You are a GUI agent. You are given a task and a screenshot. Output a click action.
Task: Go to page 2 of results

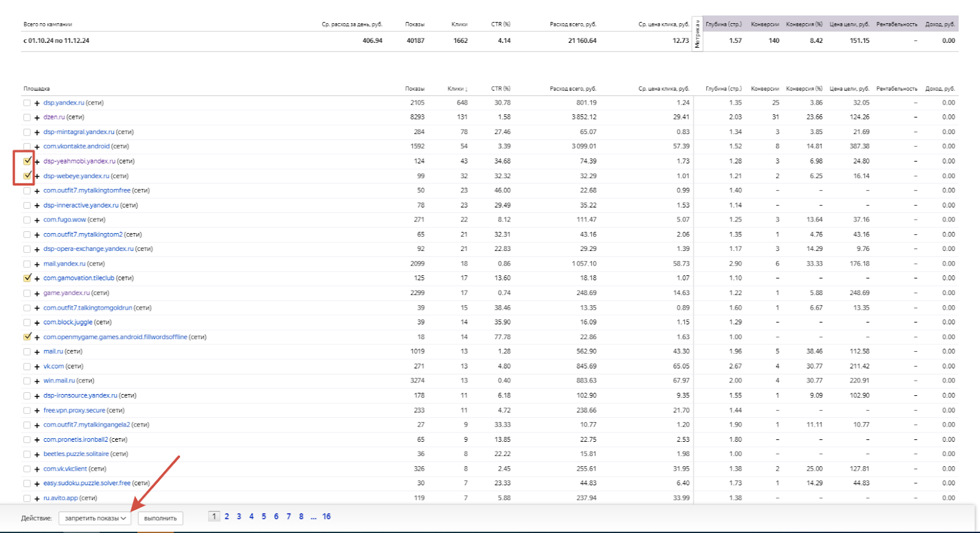coord(227,516)
